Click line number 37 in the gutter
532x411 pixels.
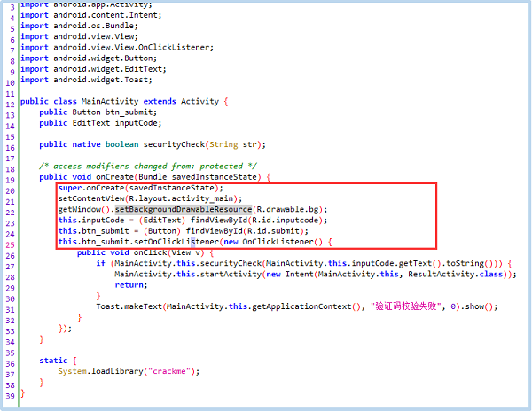click(x=10, y=375)
